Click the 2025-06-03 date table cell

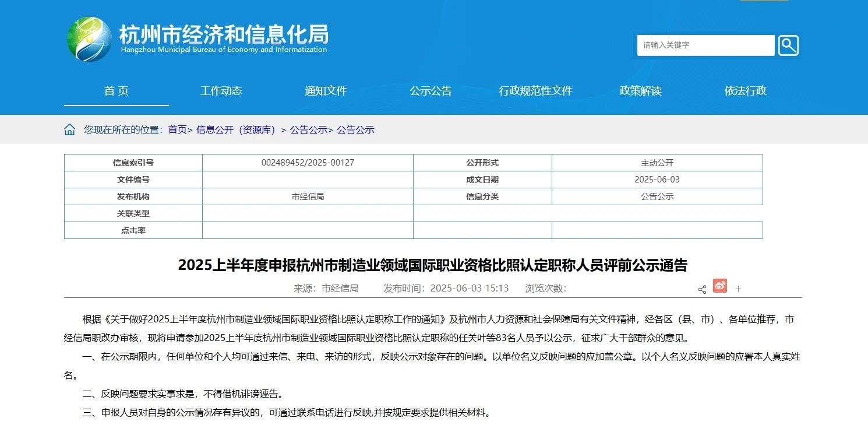point(657,180)
